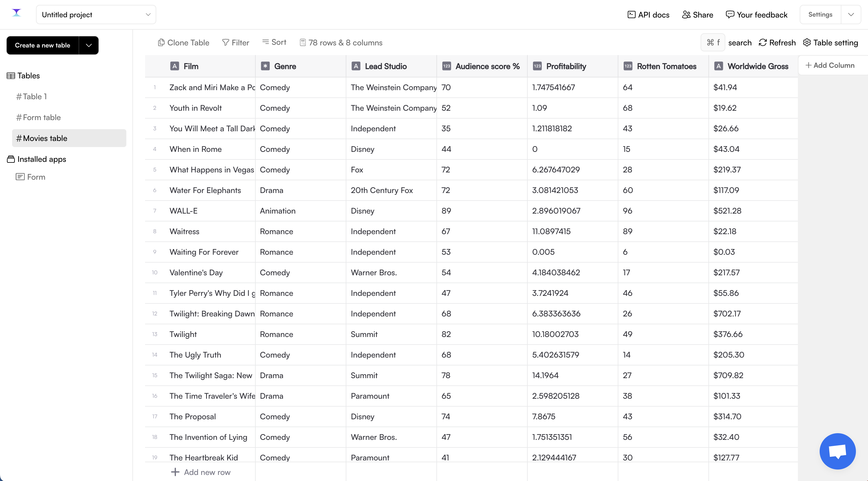Click the search field label
This screenshot has width=868, height=481.
(x=740, y=42)
